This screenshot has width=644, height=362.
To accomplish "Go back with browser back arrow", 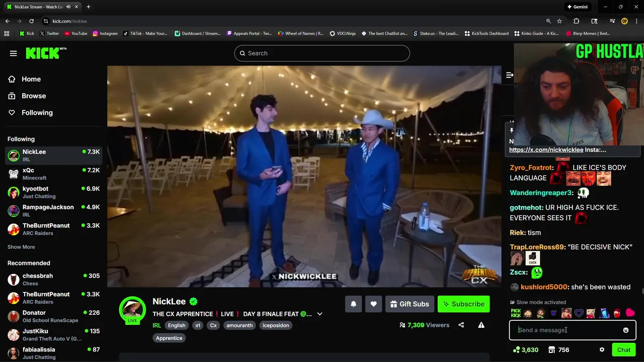I will point(7,21).
